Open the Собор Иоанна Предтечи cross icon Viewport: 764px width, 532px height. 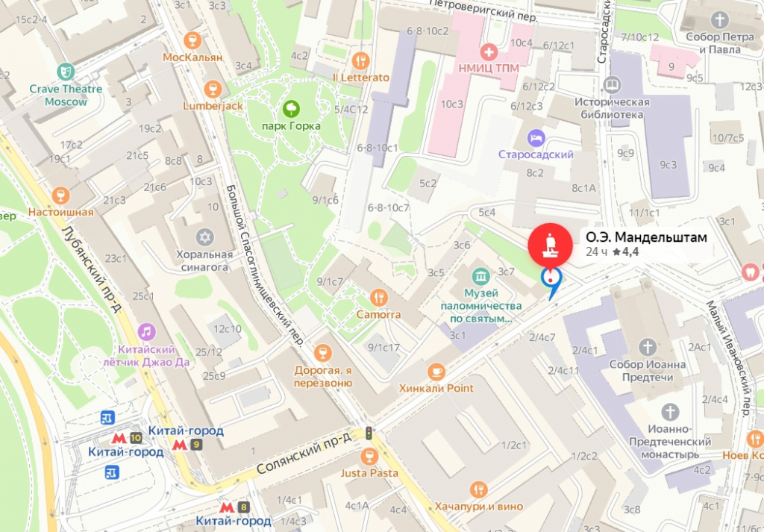(x=647, y=348)
